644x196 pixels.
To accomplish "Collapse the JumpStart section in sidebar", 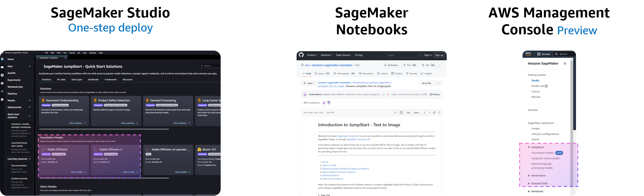I will point(529,147).
